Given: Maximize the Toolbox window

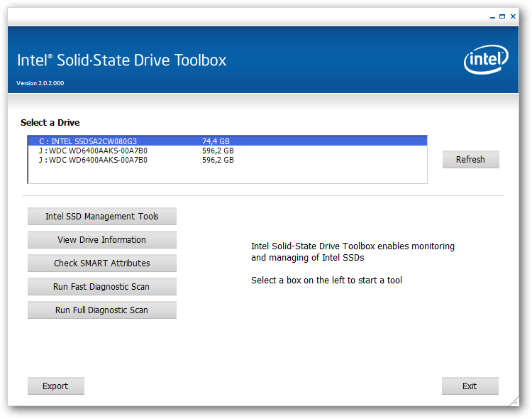Looking at the screenshot, I should pyautogui.click(x=502, y=16).
